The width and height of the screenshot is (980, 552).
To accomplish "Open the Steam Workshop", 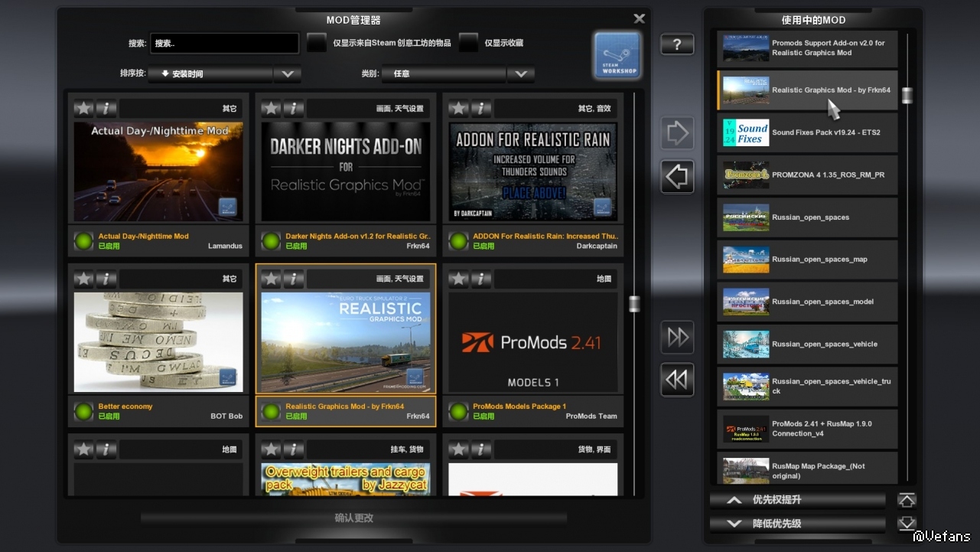I will [617, 55].
